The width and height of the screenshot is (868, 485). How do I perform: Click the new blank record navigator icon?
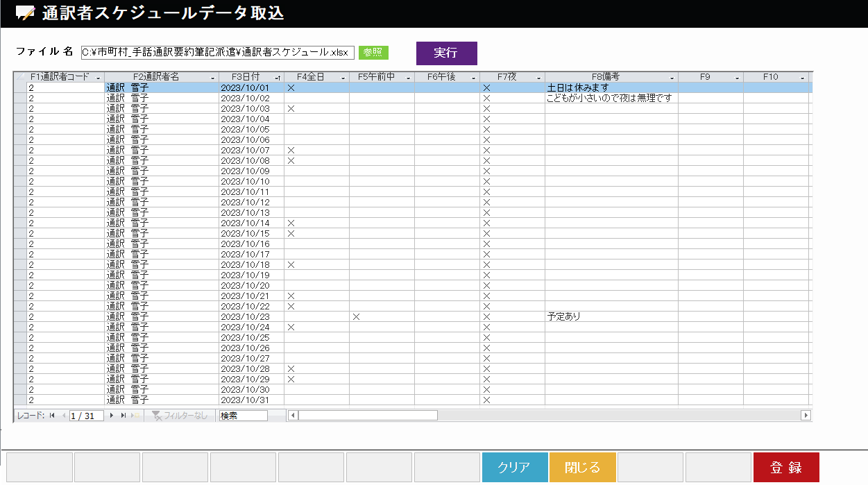pyautogui.click(x=136, y=416)
